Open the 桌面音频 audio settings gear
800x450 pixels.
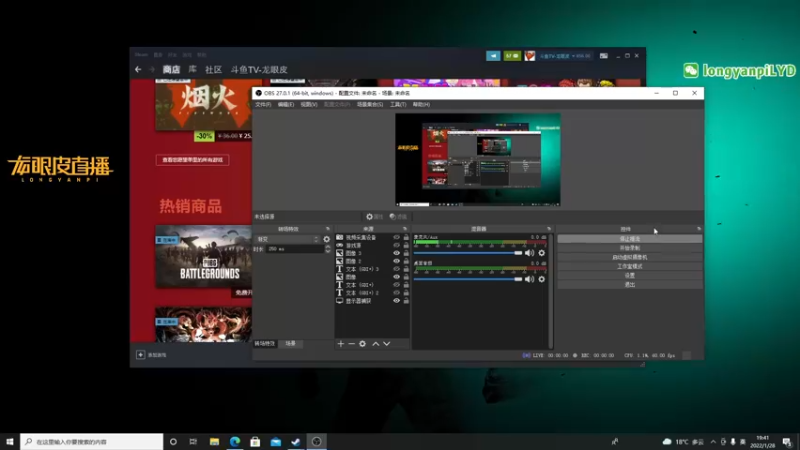pyautogui.click(x=542, y=279)
